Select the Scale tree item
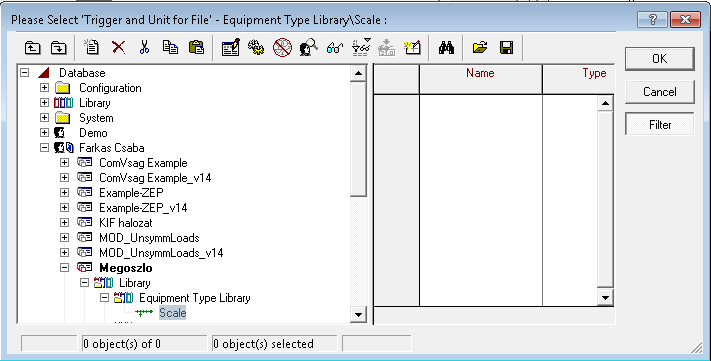This screenshot has height=361, width=711. 172,313
